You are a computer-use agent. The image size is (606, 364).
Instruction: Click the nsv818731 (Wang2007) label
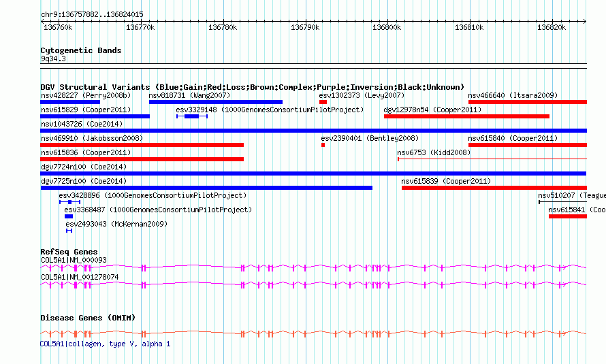coord(189,95)
